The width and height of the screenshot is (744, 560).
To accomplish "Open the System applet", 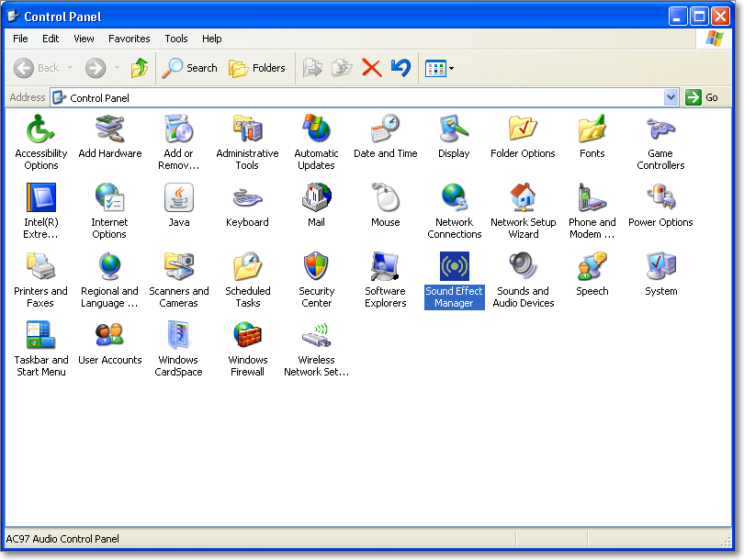I will click(660, 274).
